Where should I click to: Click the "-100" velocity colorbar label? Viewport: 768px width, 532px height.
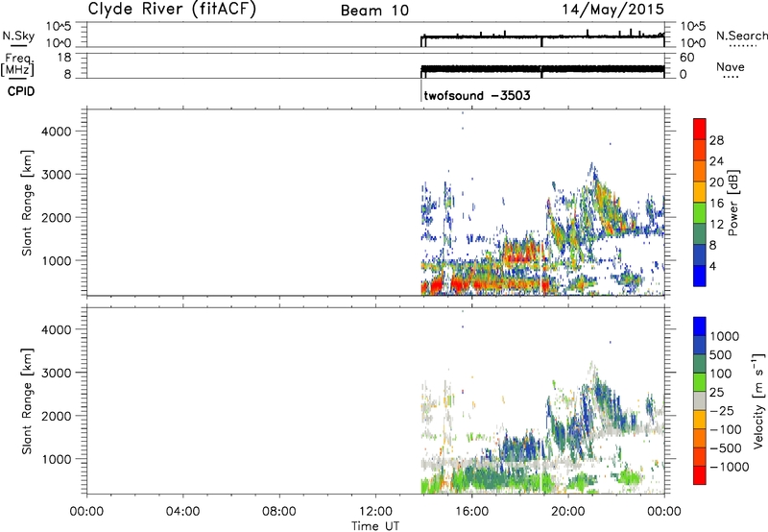727,429
